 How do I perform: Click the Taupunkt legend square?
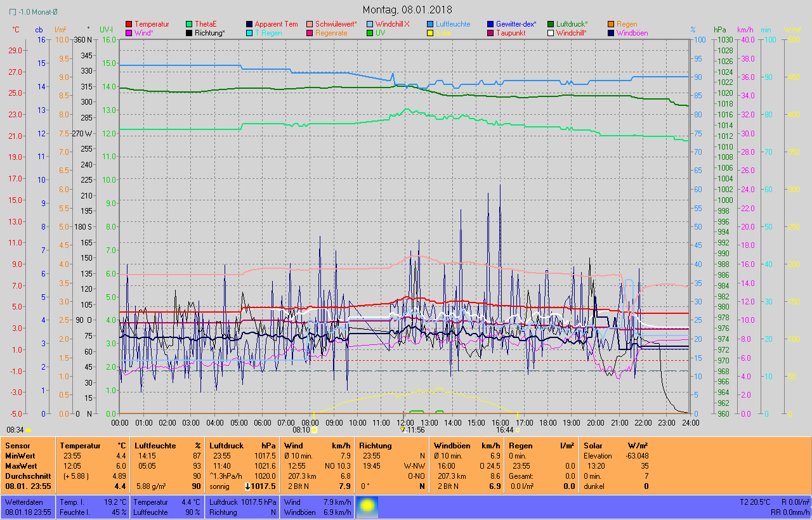coord(490,33)
